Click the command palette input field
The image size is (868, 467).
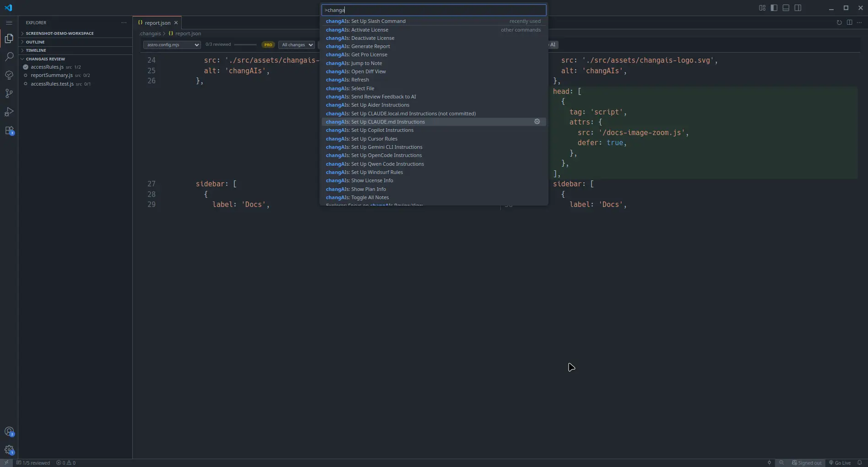434,10
